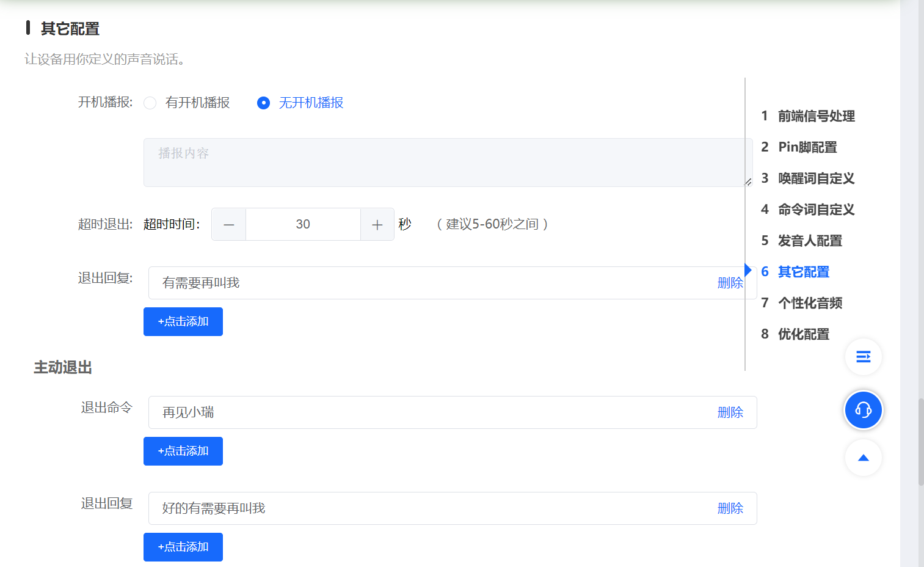Add a timeout exit reply via 点击添加
This screenshot has width=924, height=567.
pos(183,321)
